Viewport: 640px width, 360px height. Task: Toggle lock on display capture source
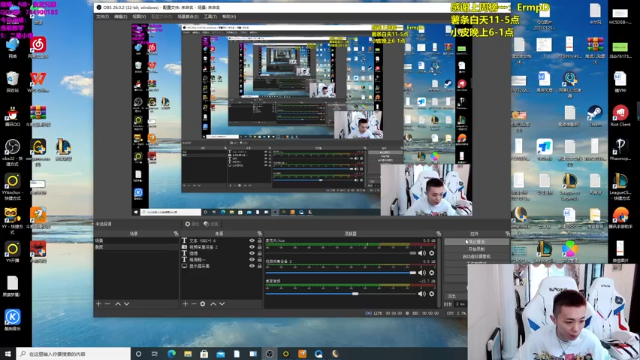[259, 266]
